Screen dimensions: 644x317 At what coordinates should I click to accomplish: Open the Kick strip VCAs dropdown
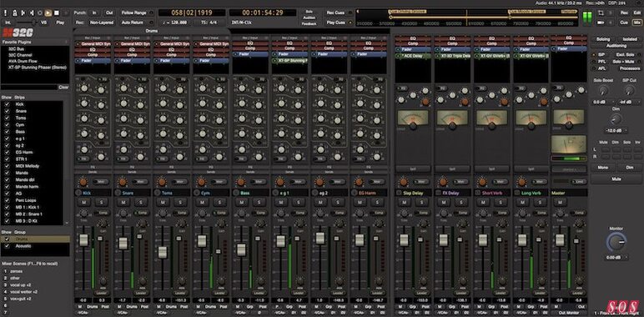[x=83, y=313]
